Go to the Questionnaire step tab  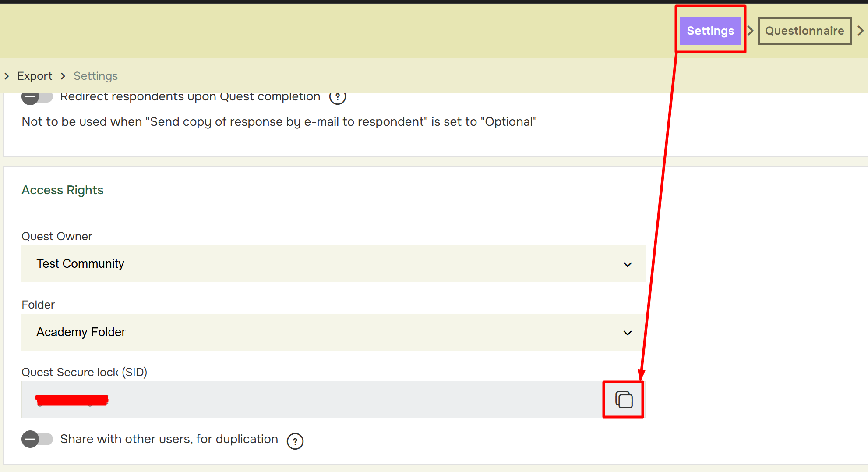tap(804, 31)
